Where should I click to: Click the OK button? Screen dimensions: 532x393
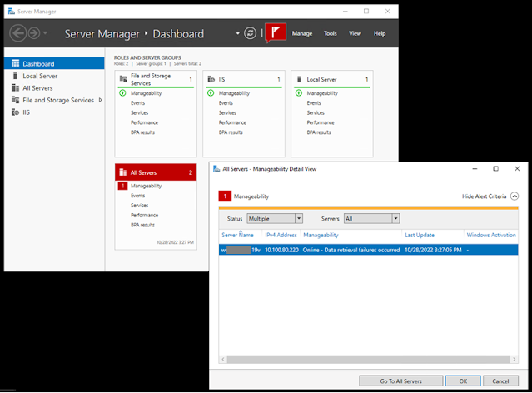(463, 381)
